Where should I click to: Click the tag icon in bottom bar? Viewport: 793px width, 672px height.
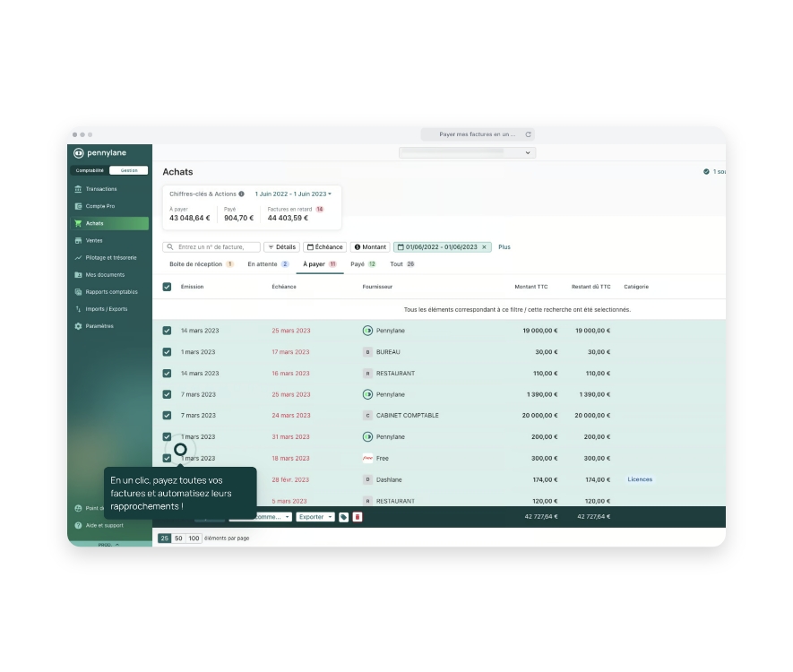click(x=343, y=517)
